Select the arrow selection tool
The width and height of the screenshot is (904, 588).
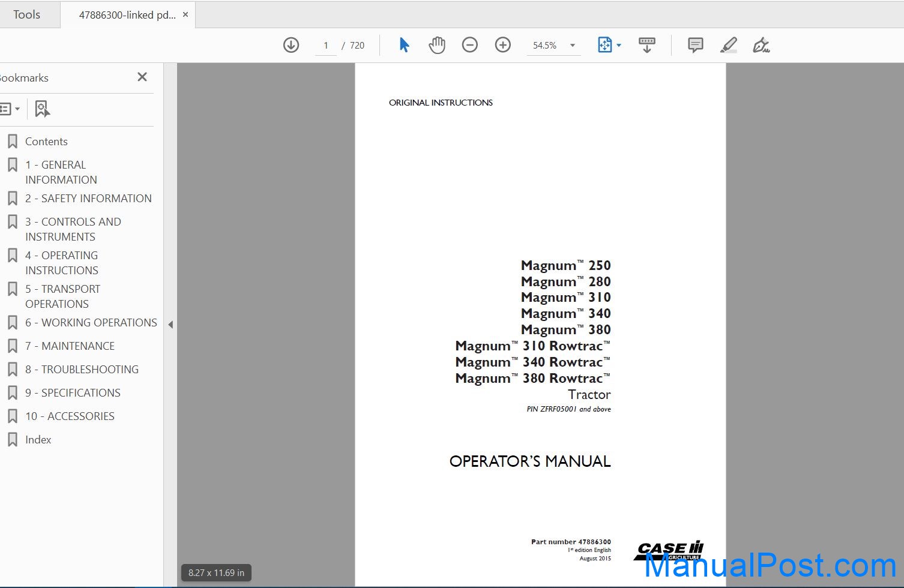click(x=404, y=45)
